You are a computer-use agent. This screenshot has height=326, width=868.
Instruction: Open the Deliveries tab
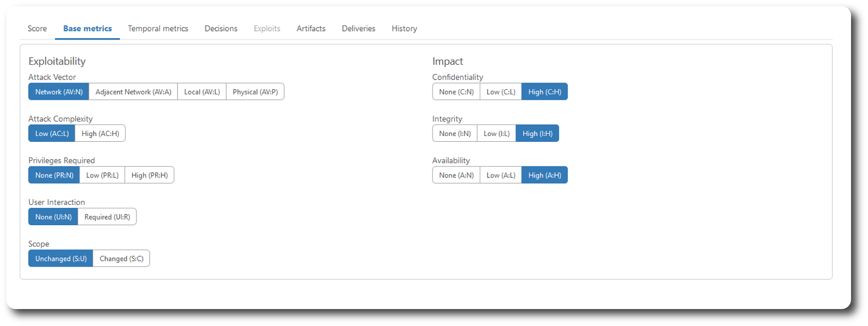(x=358, y=28)
